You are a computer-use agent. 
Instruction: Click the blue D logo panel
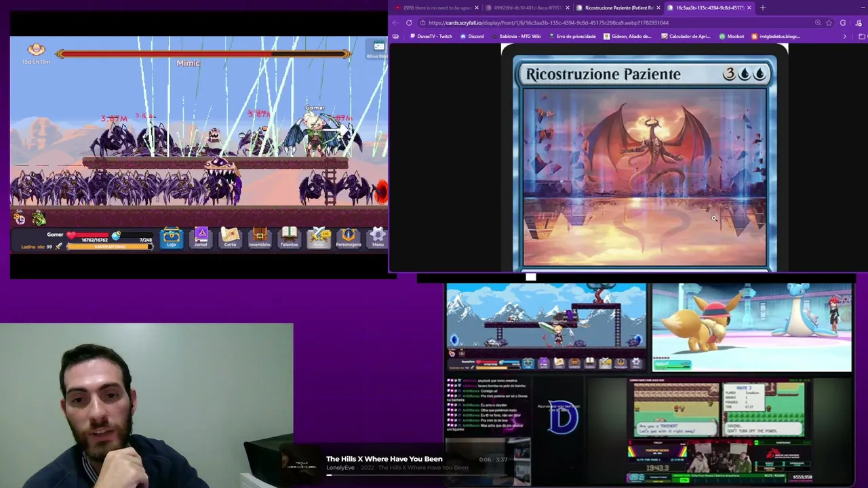563,419
